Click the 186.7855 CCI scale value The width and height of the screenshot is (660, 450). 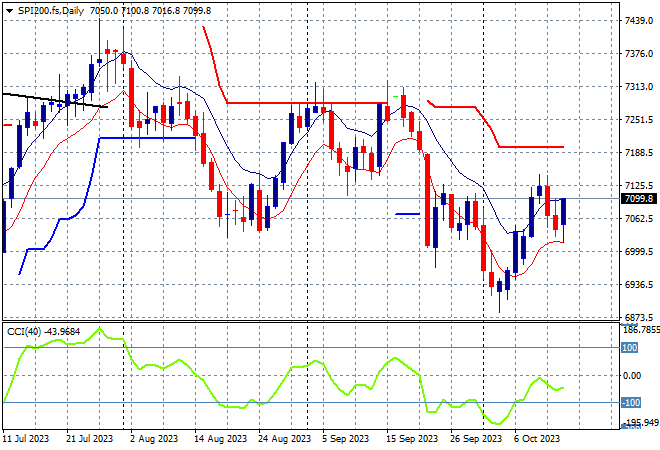(x=641, y=330)
